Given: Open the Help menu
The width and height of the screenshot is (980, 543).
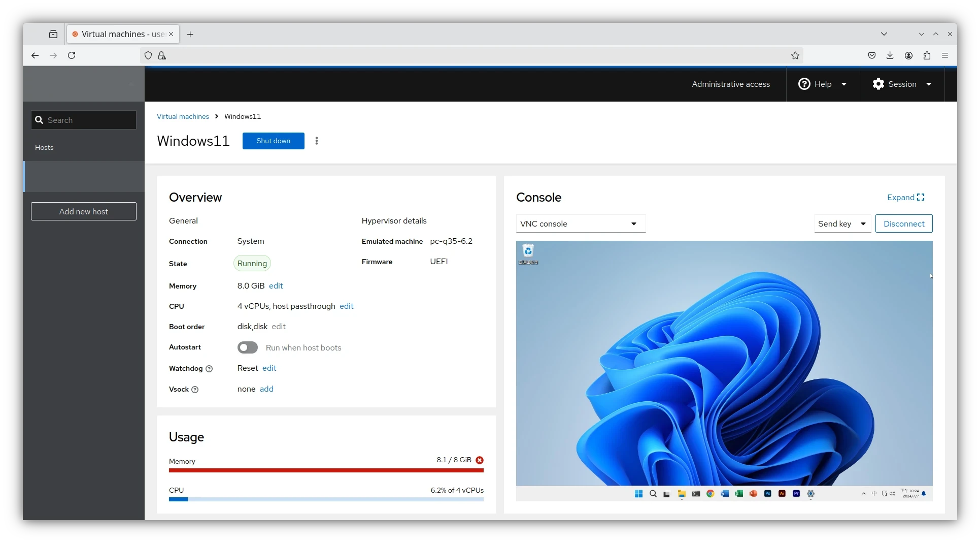Looking at the screenshot, I should pyautogui.click(x=823, y=84).
